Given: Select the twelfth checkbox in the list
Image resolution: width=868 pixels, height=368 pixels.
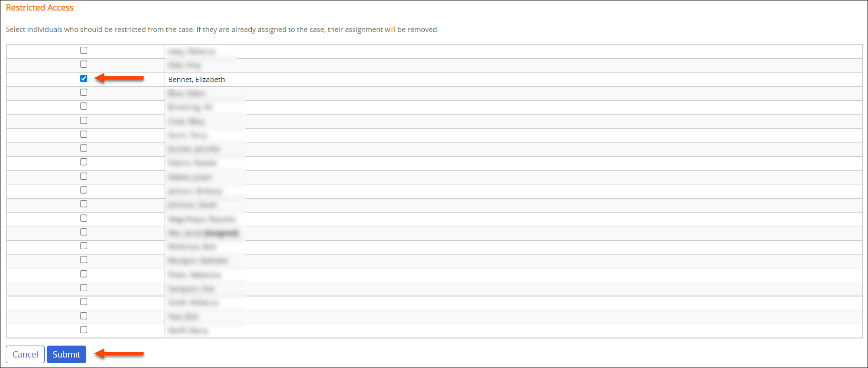Looking at the screenshot, I should coord(84,204).
